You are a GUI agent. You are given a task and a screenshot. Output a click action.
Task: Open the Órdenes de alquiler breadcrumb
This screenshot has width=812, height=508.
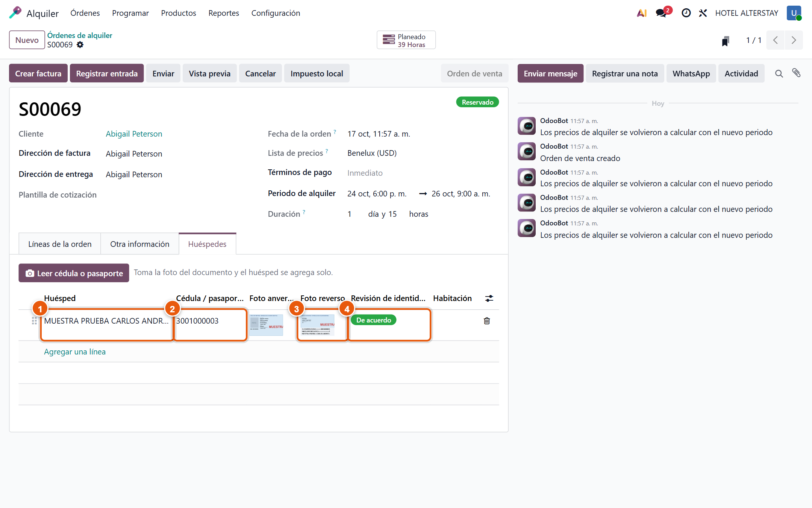tap(80, 35)
